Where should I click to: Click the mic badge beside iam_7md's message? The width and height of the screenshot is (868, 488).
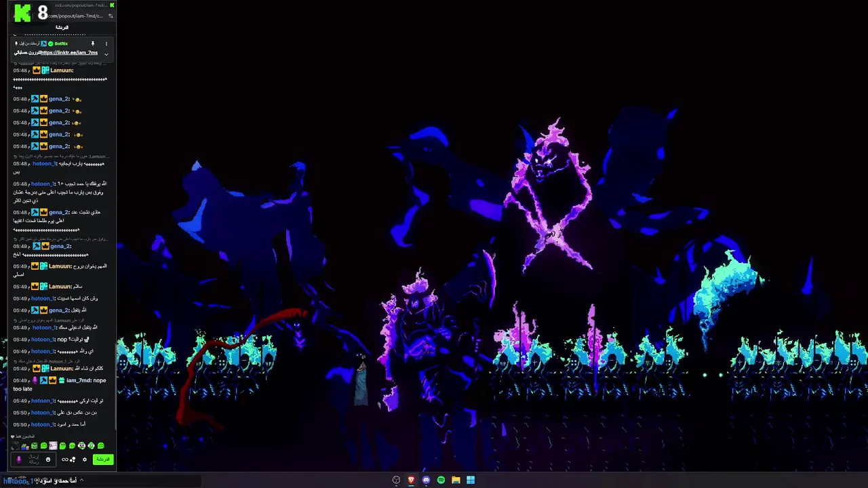35,380
